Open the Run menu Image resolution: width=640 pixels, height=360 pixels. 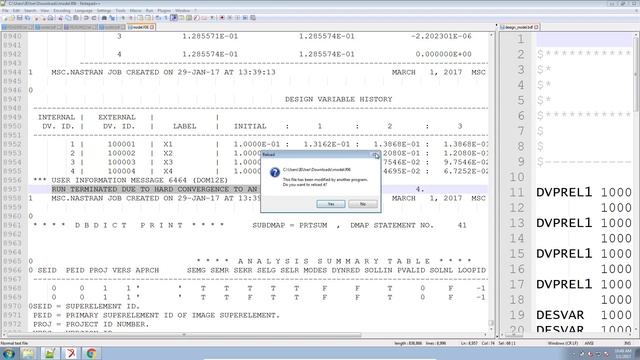[149, 11]
